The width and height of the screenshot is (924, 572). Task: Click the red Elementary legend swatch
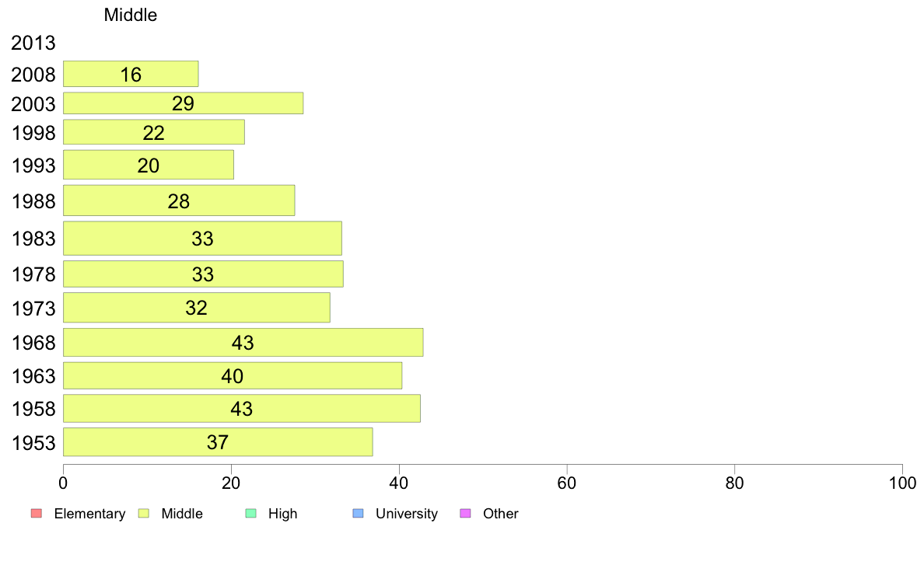[37, 514]
